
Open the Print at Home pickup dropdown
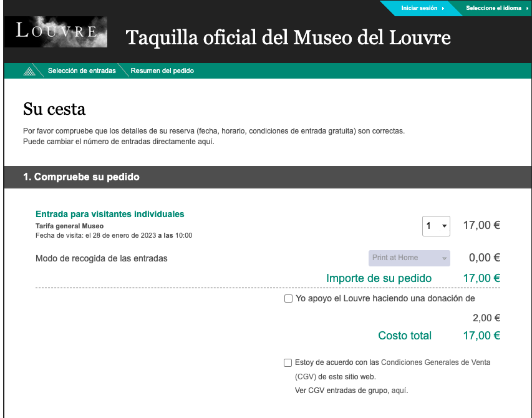(409, 258)
